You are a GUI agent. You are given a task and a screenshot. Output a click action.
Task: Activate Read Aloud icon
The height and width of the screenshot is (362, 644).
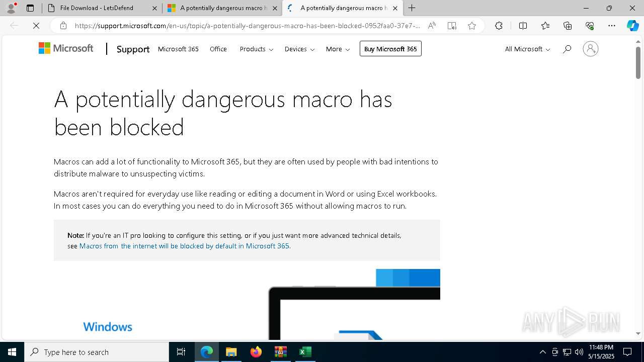[432, 26]
